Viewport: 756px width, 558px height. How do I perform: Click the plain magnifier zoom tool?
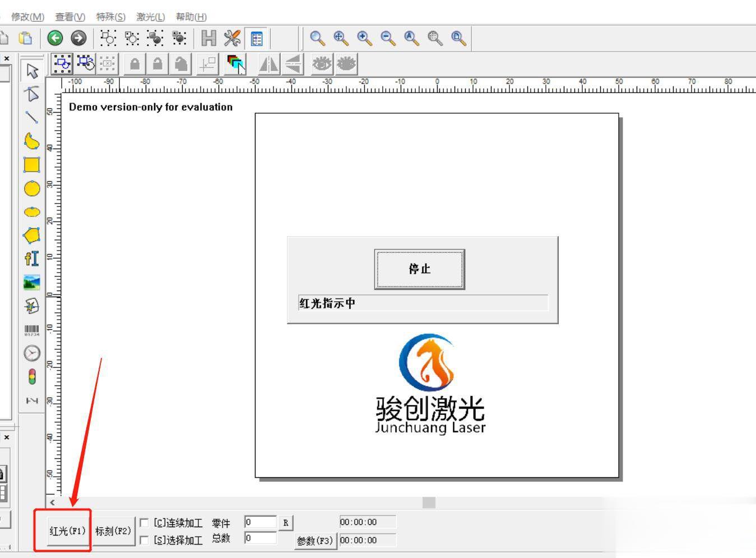click(x=317, y=38)
